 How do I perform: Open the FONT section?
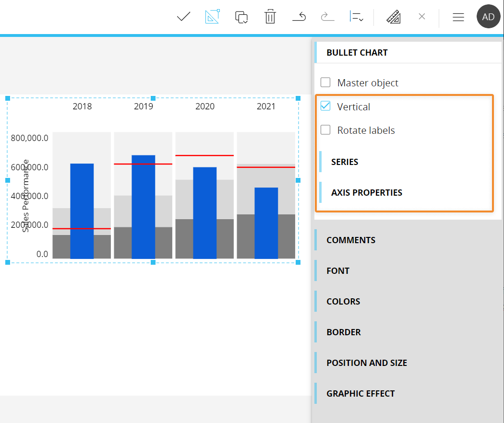(x=338, y=271)
